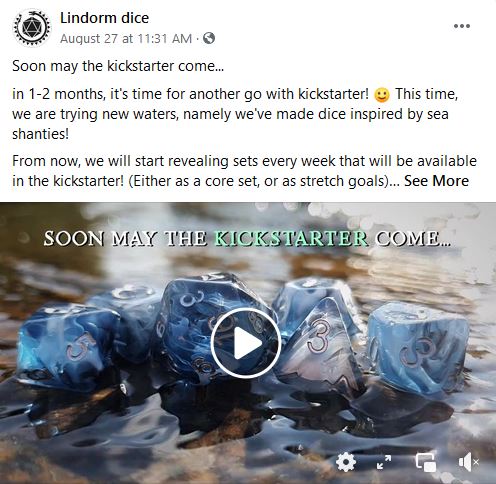
Task: Open the three-dot post options menu
Action: pyautogui.click(x=462, y=26)
